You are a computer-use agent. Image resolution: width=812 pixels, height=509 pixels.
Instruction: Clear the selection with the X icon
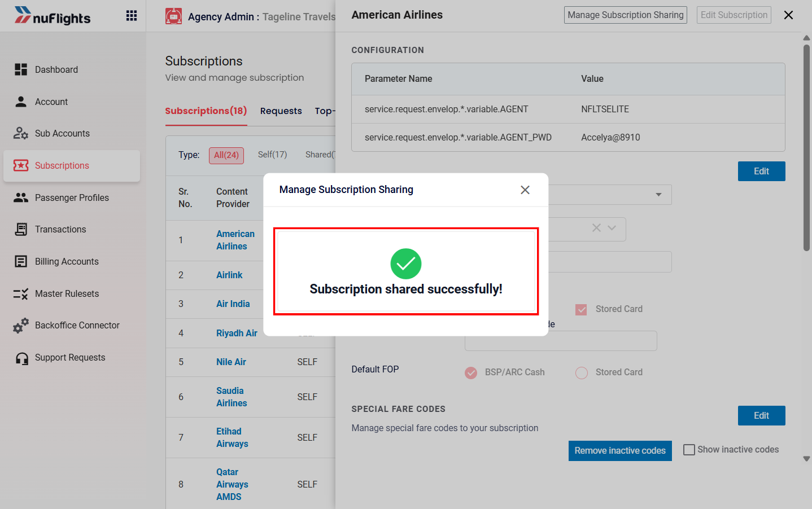pyautogui.click(x=596, y=228)
